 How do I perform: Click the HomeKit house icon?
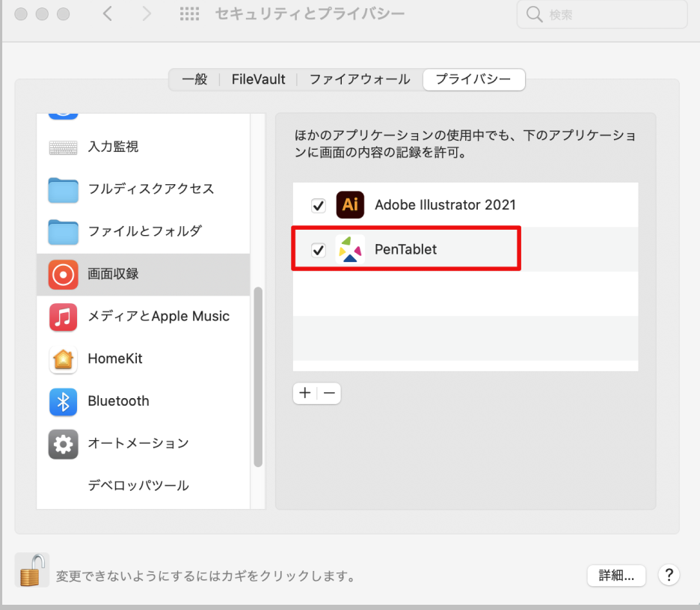coord(63,359)
